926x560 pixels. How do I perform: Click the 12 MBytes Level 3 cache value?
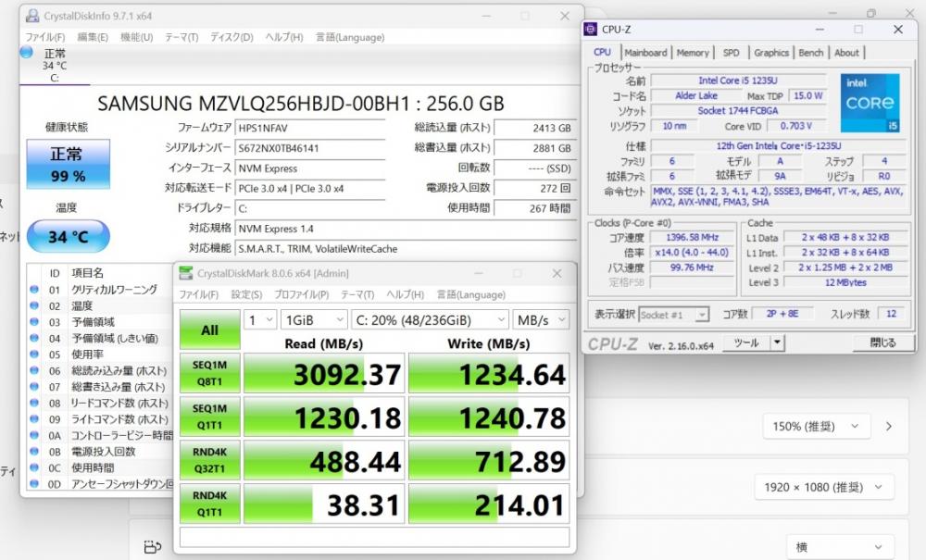[845, 282]
